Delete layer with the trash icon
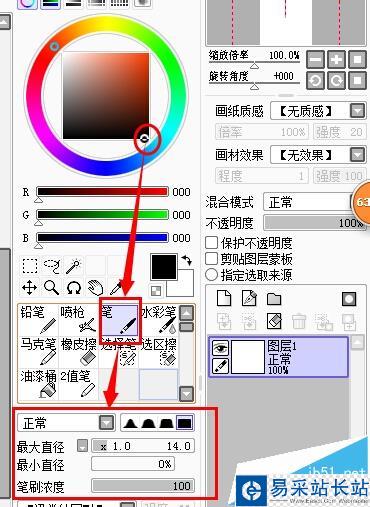Image resolution: width=370 pixels, height=507 pixels. pyautogui.click(x=299, y=321)
